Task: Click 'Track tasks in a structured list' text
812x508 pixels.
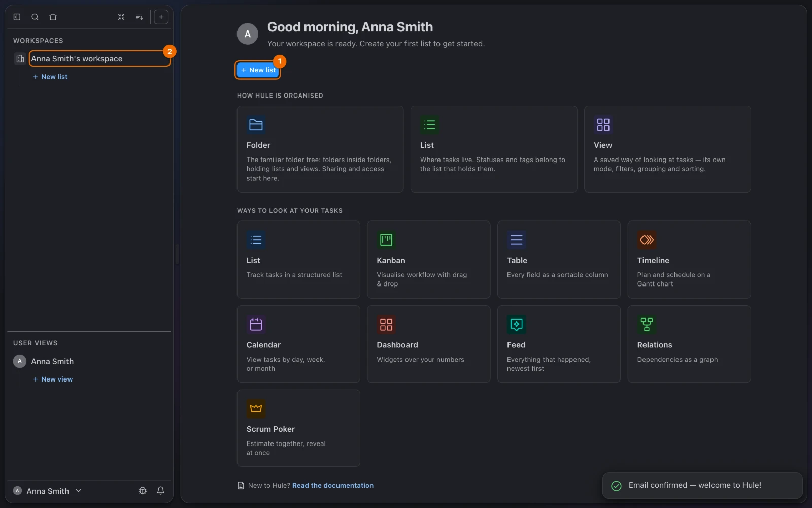Action: tap(294, 275)
